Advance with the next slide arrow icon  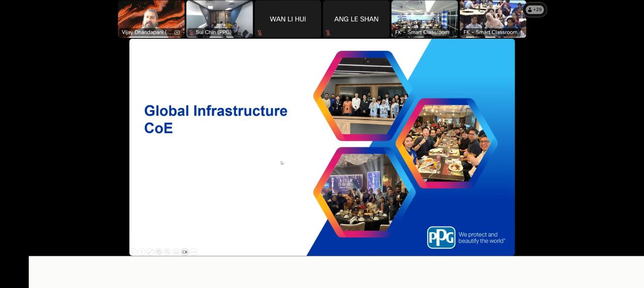[142, 252]
